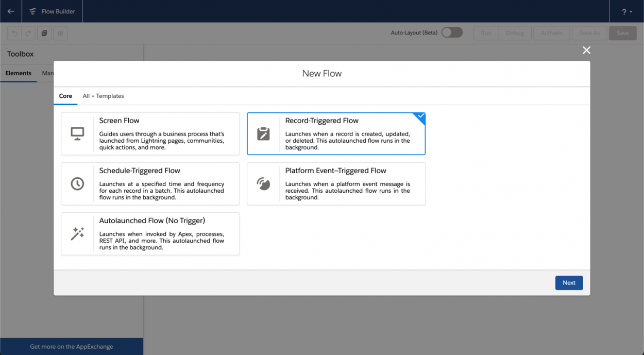644x355 pixels.
Task: Open the help question mark dropdown
Action: pyautogui.click(x=626, y=11)
